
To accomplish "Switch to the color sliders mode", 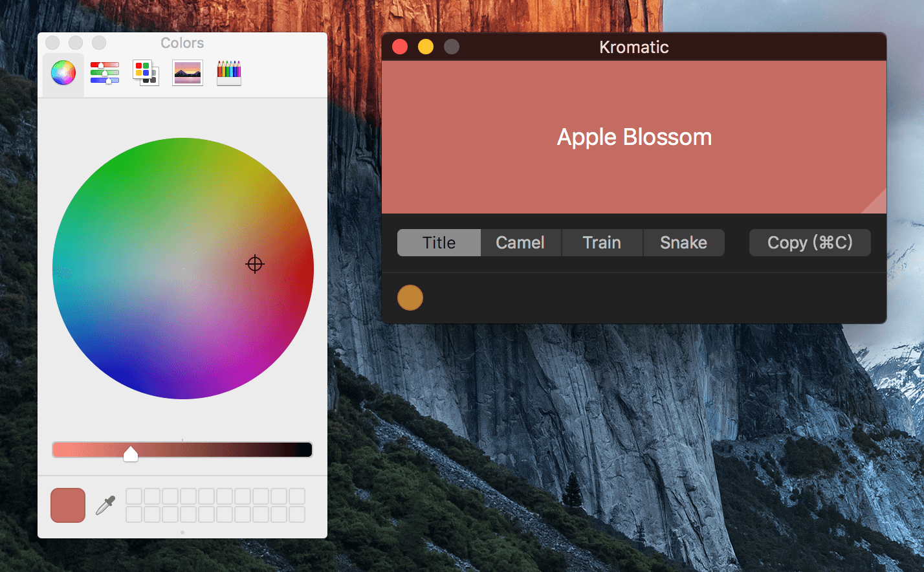I will 105,72.
